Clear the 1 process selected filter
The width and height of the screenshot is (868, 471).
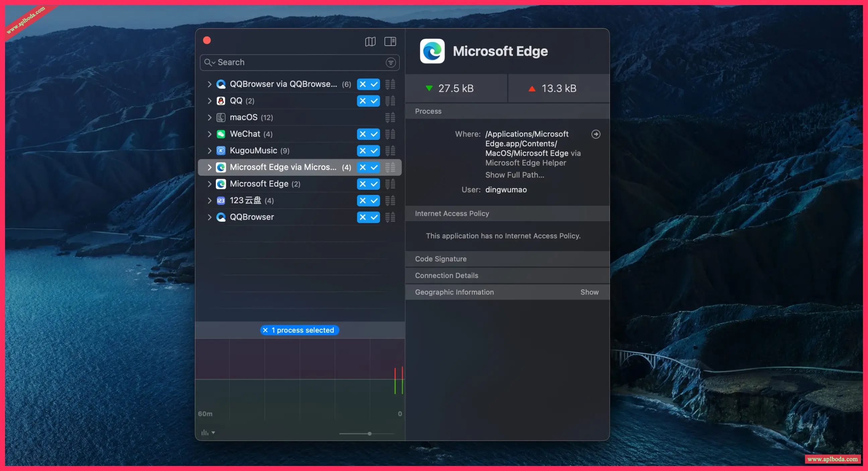[x=265, y=330]
